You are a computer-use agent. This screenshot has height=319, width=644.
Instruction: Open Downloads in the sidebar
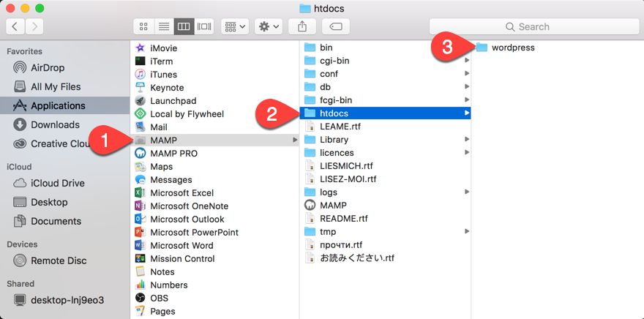click(65, 124)
